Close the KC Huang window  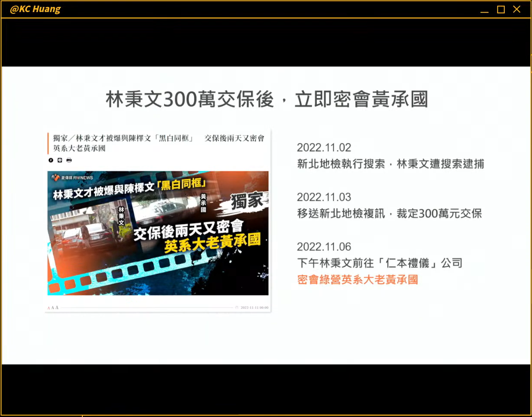click(516, 9)
